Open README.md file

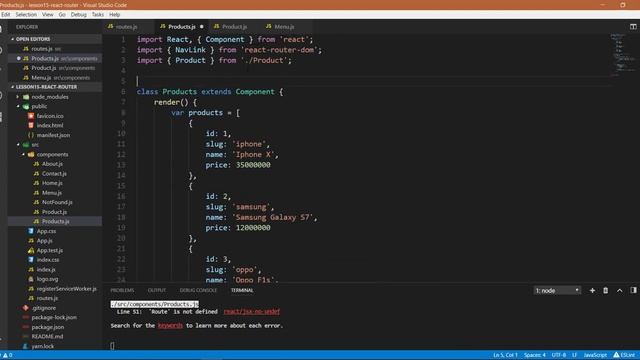click(x=47, y=336)
